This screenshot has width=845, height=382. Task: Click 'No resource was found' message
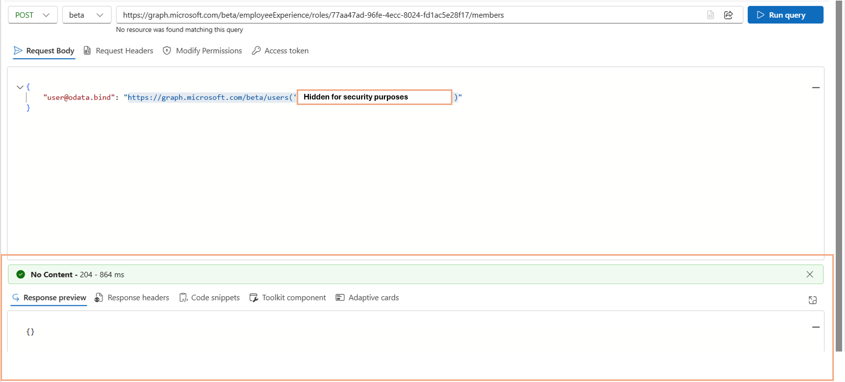179,30
